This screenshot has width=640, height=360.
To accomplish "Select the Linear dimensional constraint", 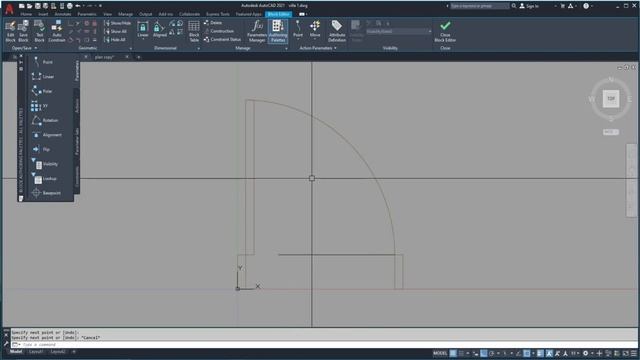I will 143,30.
